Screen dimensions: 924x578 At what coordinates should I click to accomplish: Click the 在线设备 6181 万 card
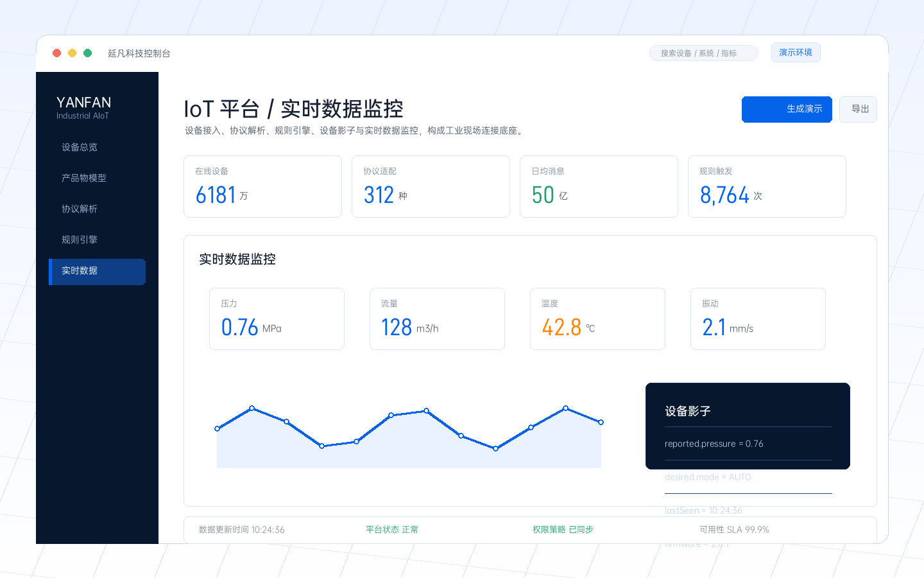(262, 186)
